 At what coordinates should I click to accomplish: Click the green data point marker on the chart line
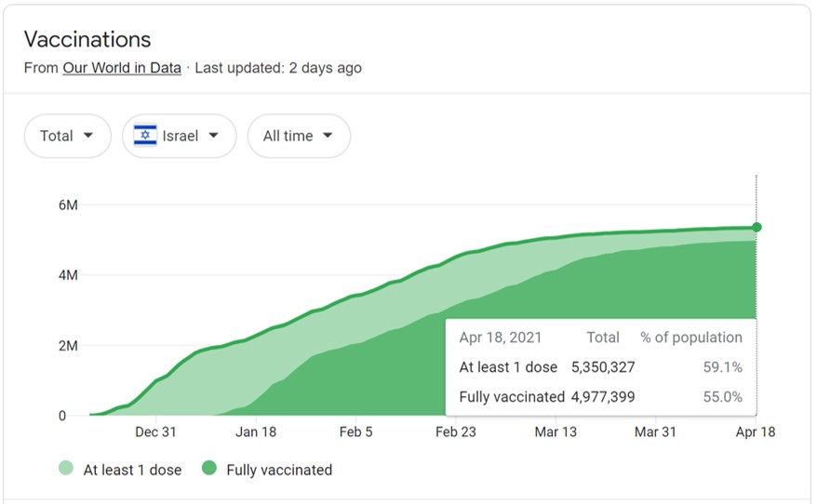click(x=757, y=227)
